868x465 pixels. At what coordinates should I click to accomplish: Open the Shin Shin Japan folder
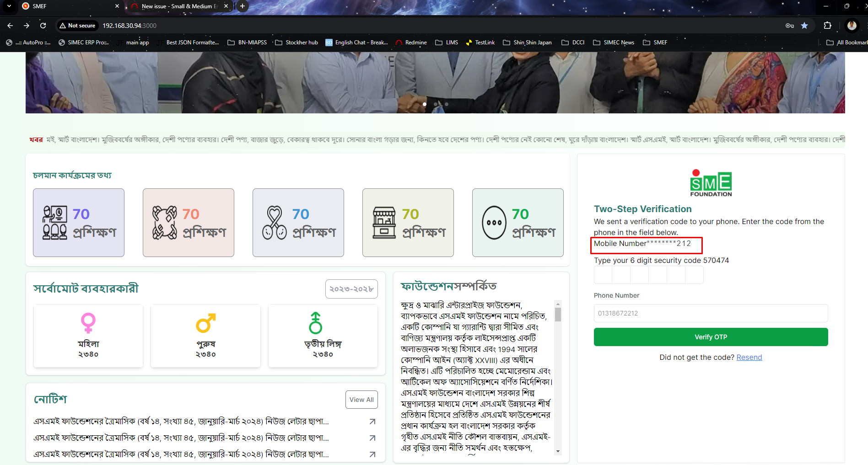(x=527, y=43)
